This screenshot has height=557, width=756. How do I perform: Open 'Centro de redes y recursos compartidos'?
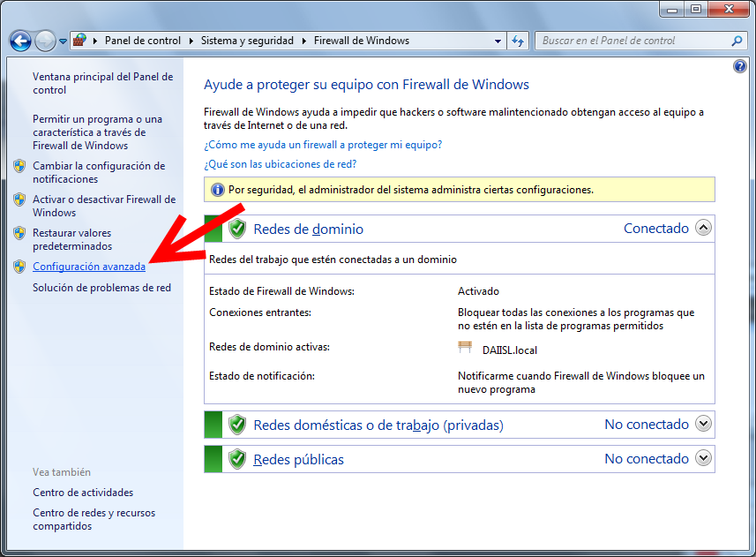tap(94, 519)
